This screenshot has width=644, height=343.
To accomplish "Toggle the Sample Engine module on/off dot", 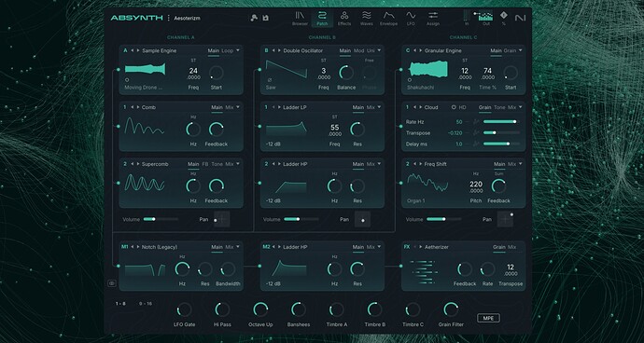I will 119,70.
